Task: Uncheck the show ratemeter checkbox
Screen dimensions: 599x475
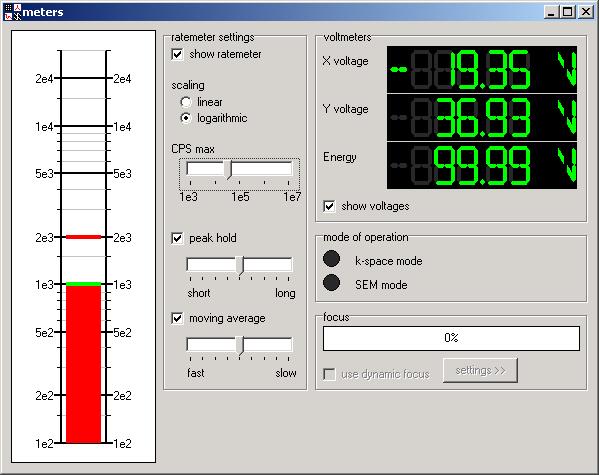Action: coord(177,54)
